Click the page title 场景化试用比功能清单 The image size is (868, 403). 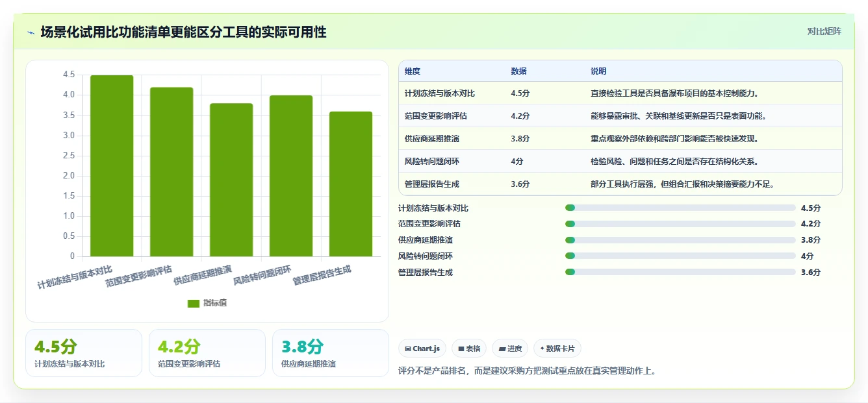click(x=183, y=32)
